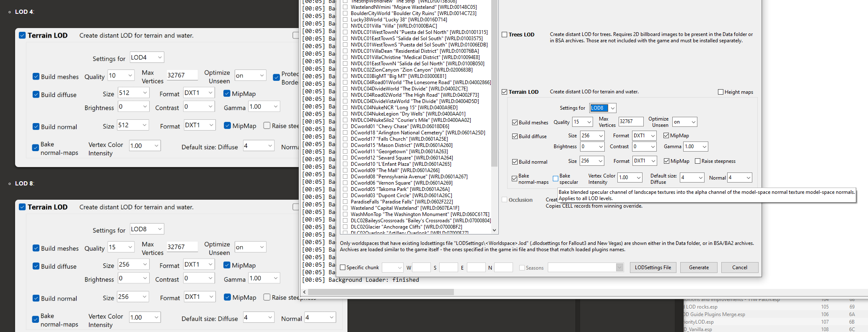Click the LODSettings File button
The width and height of the screenshot is (868, 332).
tap(653, 268)
